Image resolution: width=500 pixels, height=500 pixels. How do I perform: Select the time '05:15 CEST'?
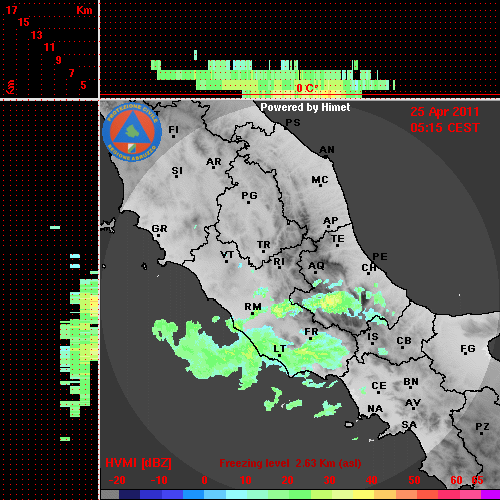click(x=445, y=128)
